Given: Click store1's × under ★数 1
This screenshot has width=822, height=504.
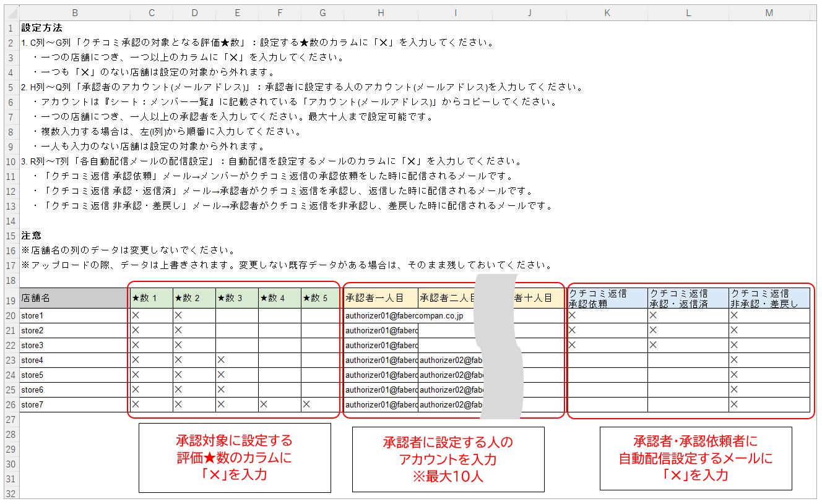Looking at the screenshot, I should click(136, 315).
